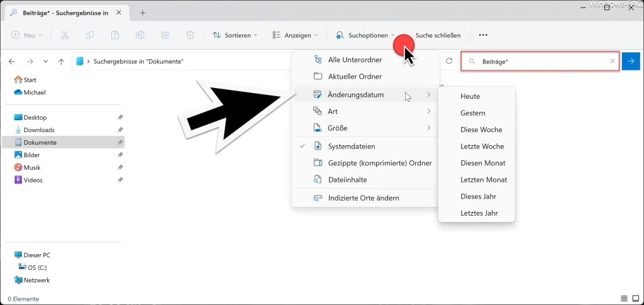Open Start in navigation pane
The image size is (644, 305).
click(x=25, y=80)
